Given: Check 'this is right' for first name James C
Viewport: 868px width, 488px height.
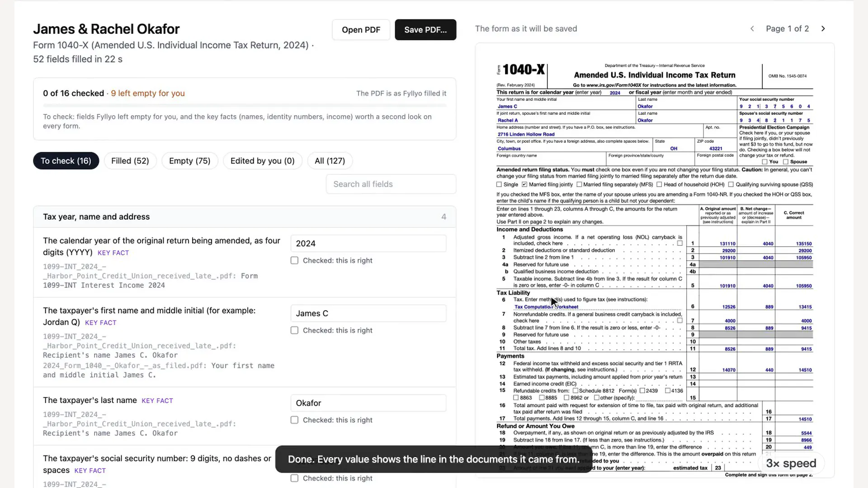Looking at the screenshot, I should click(294, 330).
